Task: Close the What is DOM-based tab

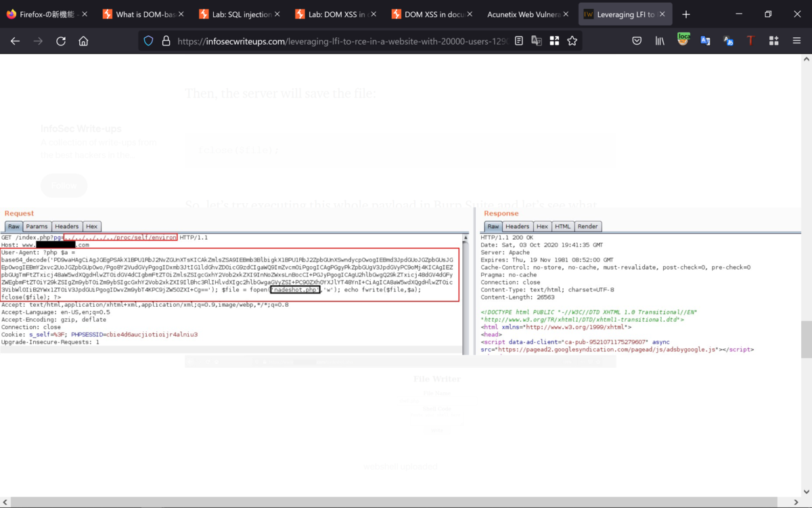Action: (181, 14)
